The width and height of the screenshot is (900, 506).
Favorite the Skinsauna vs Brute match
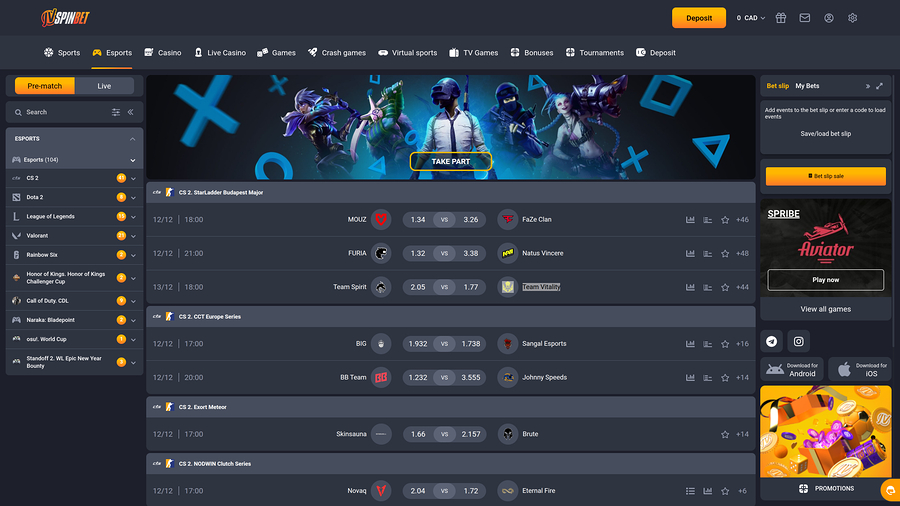click(725, 435)
